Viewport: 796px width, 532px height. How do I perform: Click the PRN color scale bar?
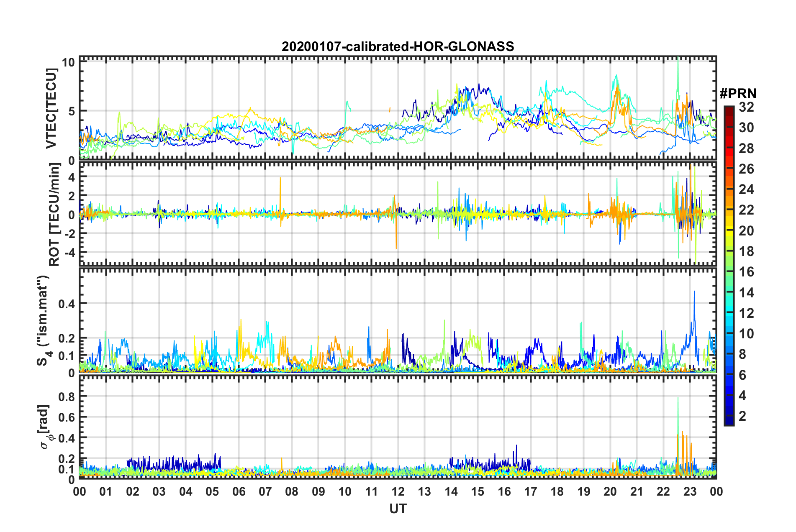(729, 266)
